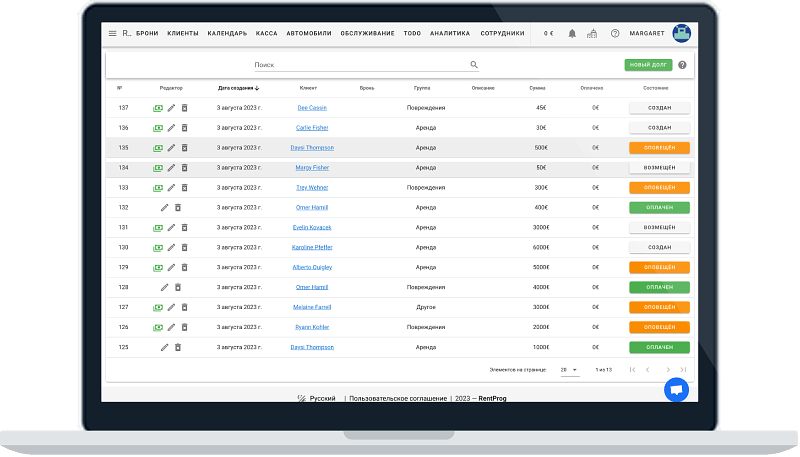Image resolution: width=800 pixels, height=457 pixels.
Task: Click the Состояние column header
Action: point(656,88)
